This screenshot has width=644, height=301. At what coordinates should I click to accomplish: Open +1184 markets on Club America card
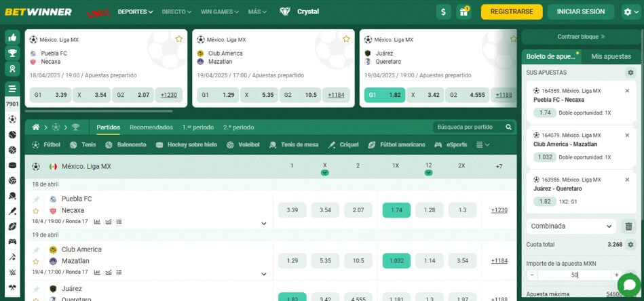(336, 95)
